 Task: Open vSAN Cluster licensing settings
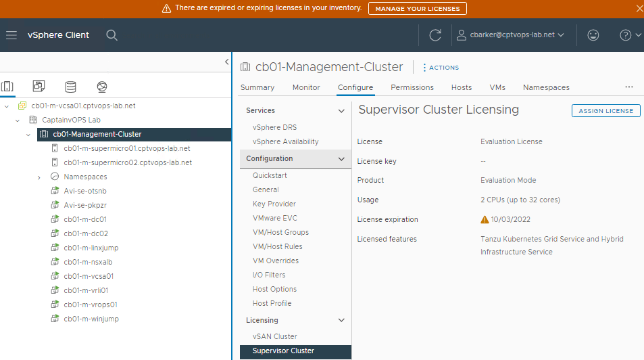pyautogui.click(x=274, y=336)
